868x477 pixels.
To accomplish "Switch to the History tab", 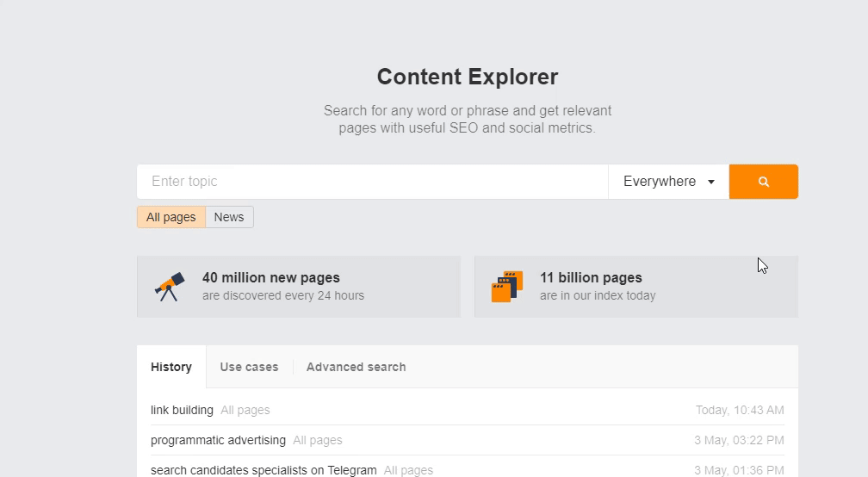I will coord(171,367).
